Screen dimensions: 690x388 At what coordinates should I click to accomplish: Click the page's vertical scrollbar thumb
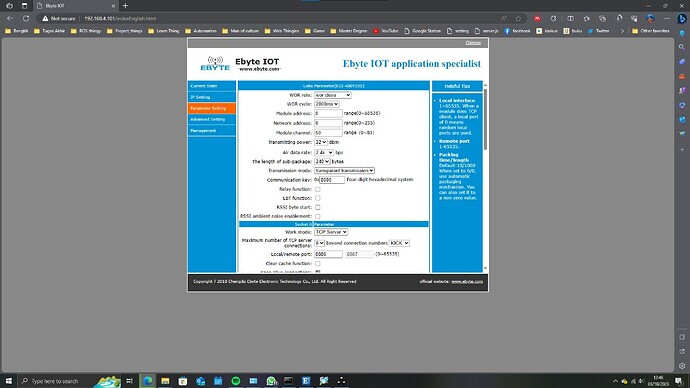[x=485, y=119]
